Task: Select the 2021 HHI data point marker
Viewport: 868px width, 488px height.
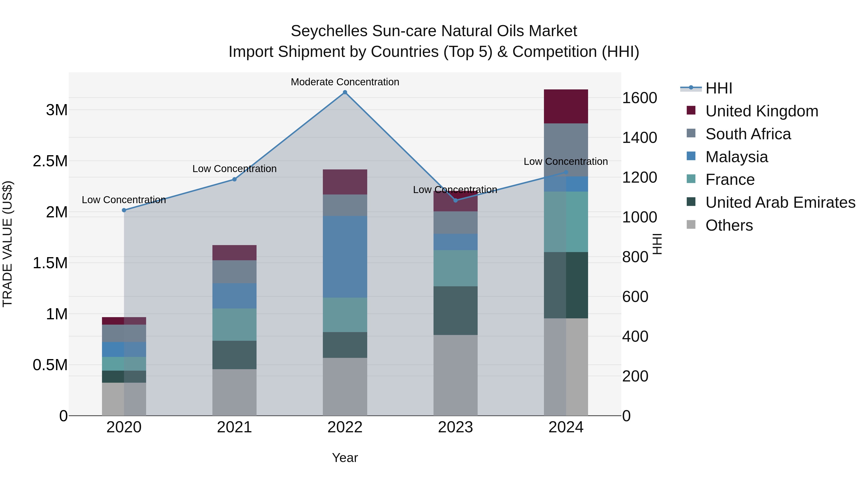Action: click(x=235, y=179)
